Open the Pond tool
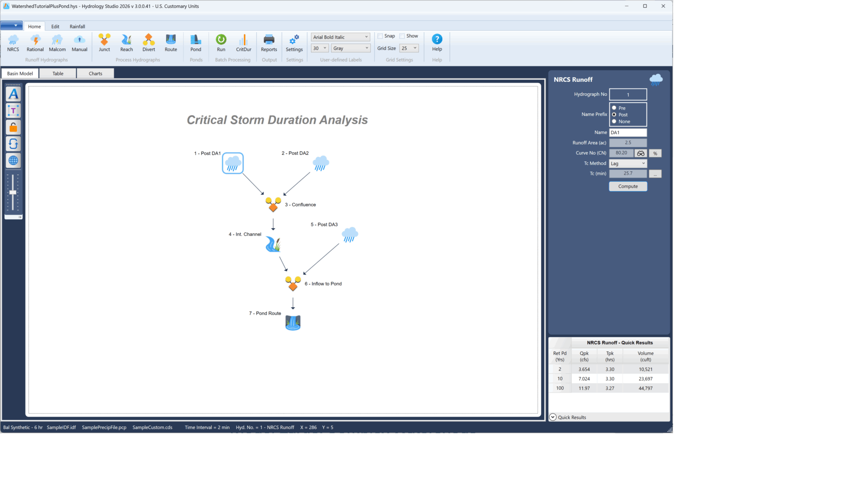Viewport: 868px width, 488px height. (x=196, y=43)
